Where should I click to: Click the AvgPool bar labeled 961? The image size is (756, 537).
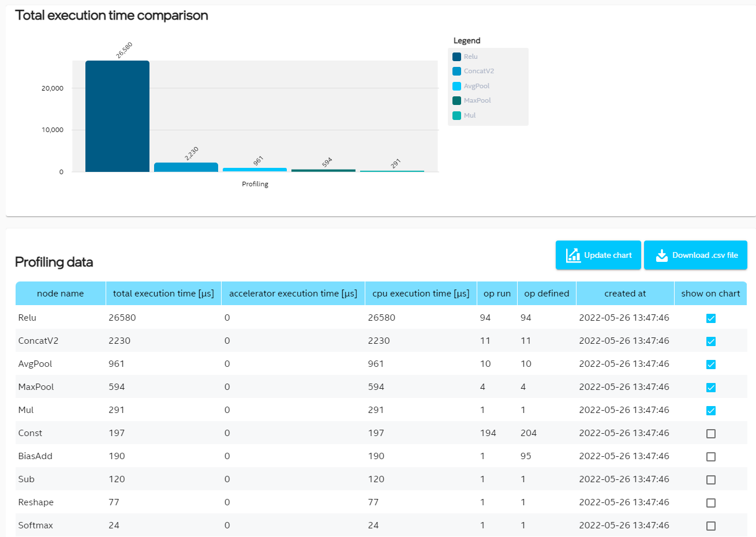255,170
